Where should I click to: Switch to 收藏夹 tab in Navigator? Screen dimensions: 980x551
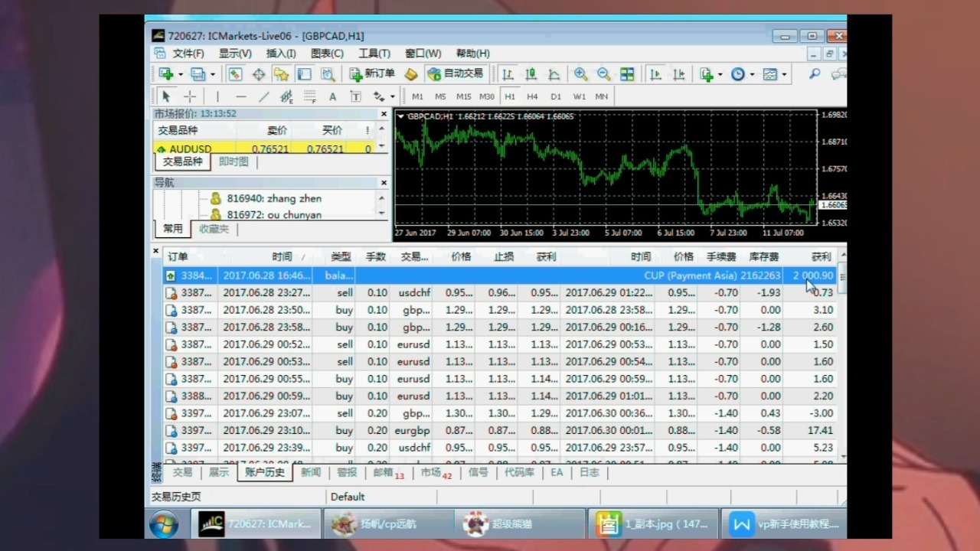214,229
